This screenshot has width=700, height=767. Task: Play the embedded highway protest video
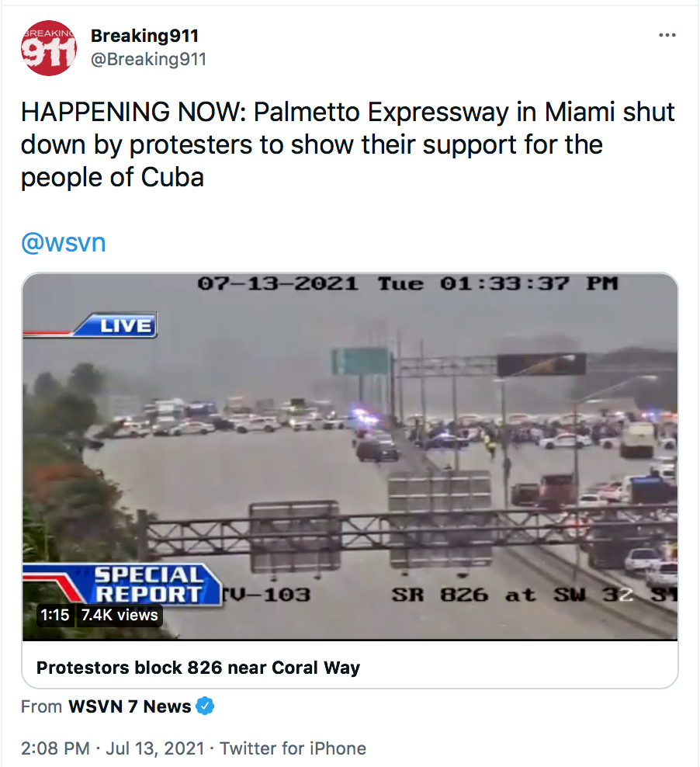click(x=350, y=456)
